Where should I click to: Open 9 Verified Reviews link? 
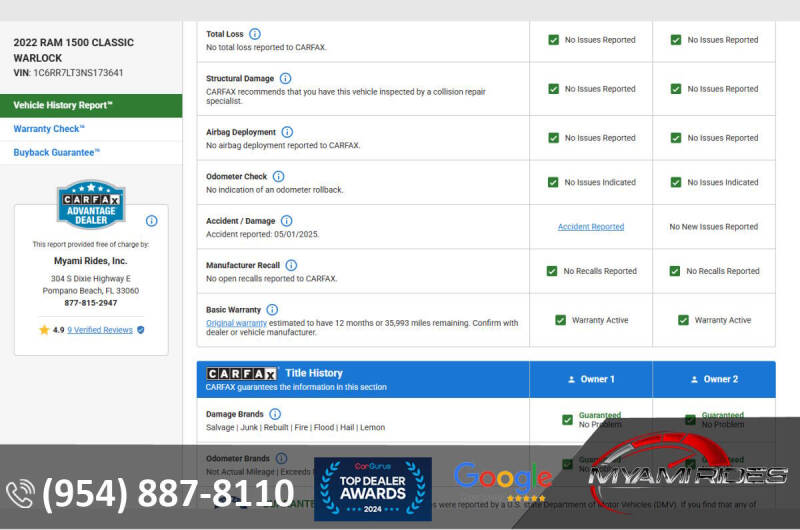click(x=99, y=330)
